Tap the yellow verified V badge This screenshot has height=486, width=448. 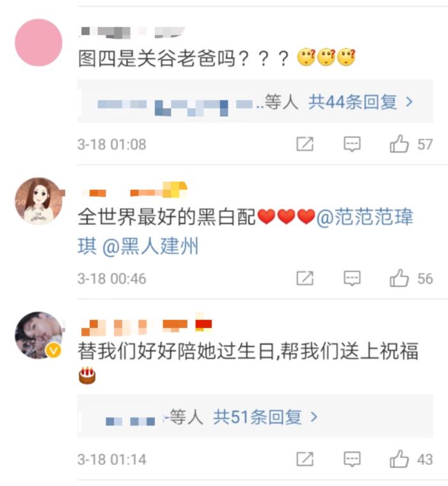[x=54, y=351]
